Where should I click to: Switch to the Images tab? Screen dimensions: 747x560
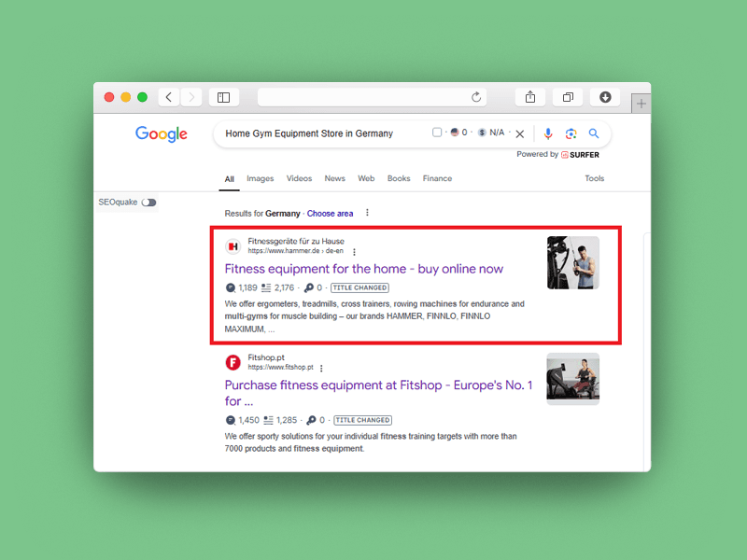pos(260,178)
